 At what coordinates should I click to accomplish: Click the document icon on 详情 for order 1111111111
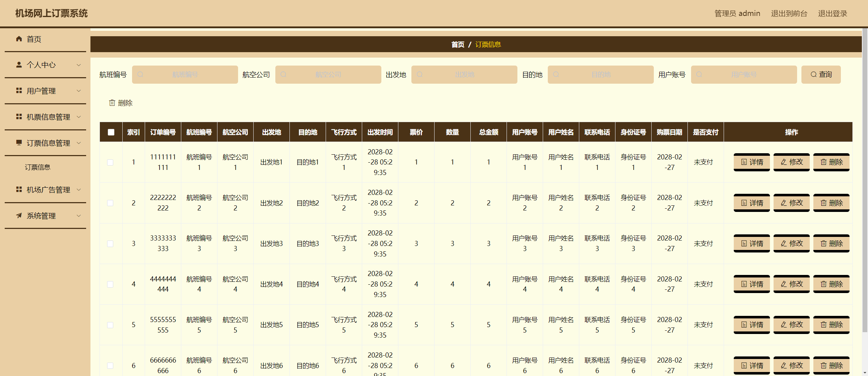tap(744, 162)
